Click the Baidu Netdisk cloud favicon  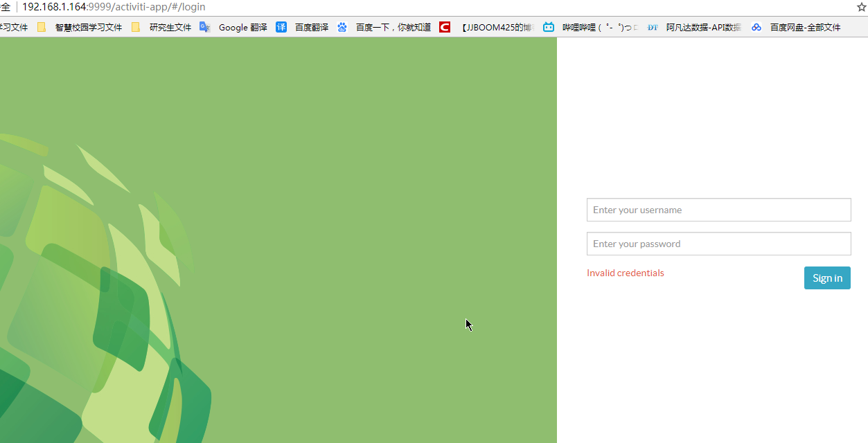click(x=756, y=28)
